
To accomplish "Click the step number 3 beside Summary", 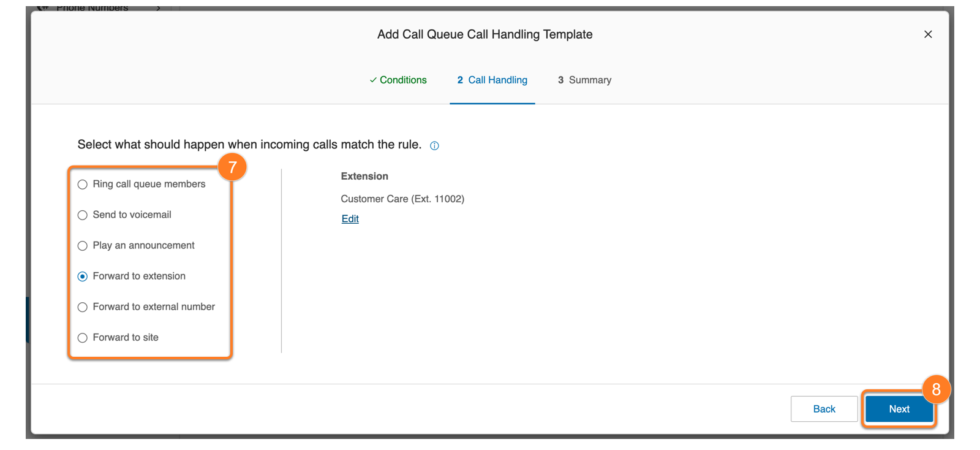I will (560, 80).
